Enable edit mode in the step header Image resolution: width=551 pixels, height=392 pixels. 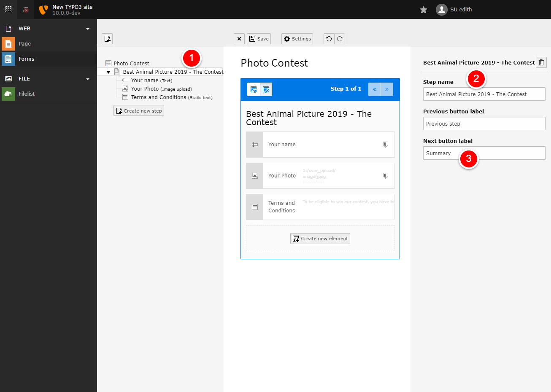[x=266, y=89]
